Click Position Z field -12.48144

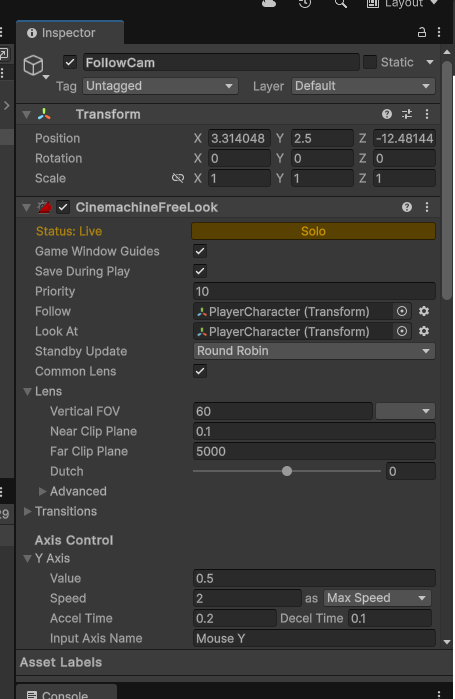[404, 139]
